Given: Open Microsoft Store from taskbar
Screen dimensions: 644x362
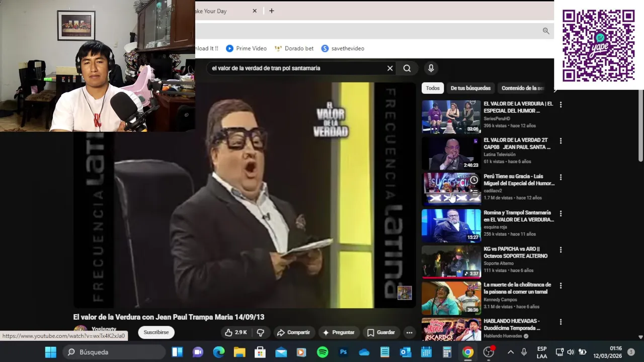Looking at the screenshot, I should 260,352.
